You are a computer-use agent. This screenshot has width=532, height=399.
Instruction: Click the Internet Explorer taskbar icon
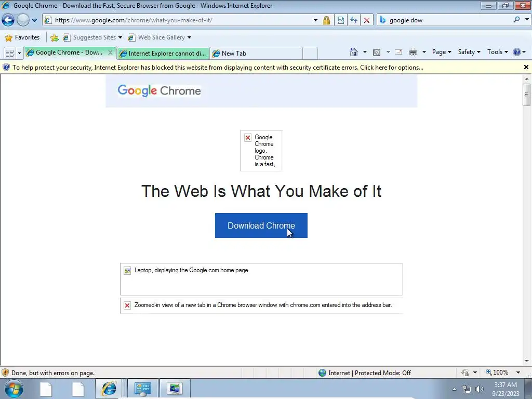click(x=109, y=389)
